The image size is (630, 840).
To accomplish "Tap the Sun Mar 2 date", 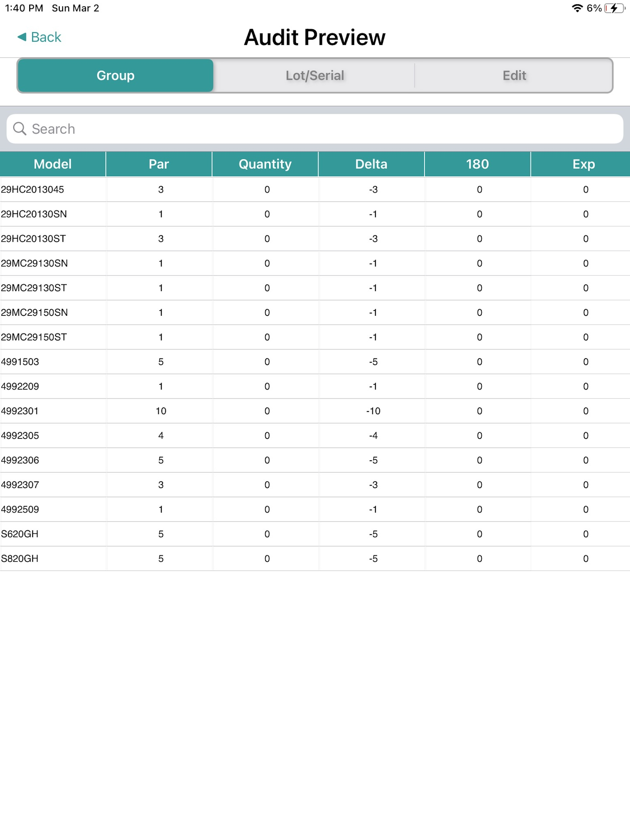I will [75, 8].
